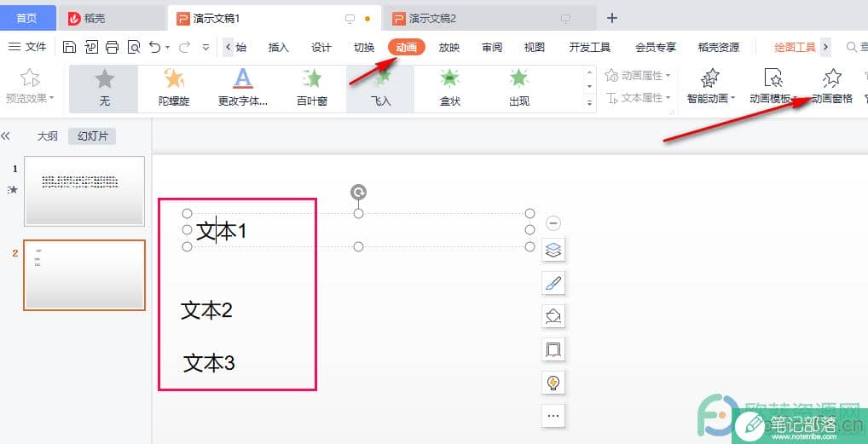Switch to the 稻壳资源 resources tab
This screenshot has height=444, width=868.
pos(719,48)
